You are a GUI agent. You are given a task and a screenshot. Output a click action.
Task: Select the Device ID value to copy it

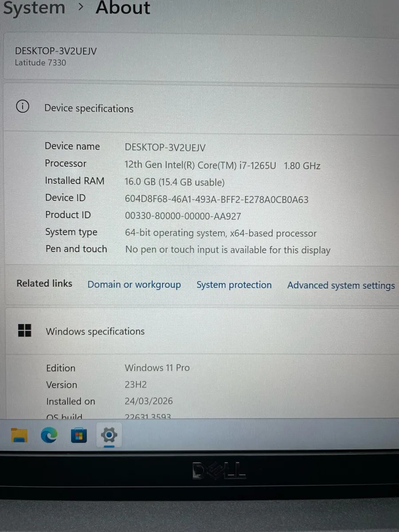coord(216,199)
